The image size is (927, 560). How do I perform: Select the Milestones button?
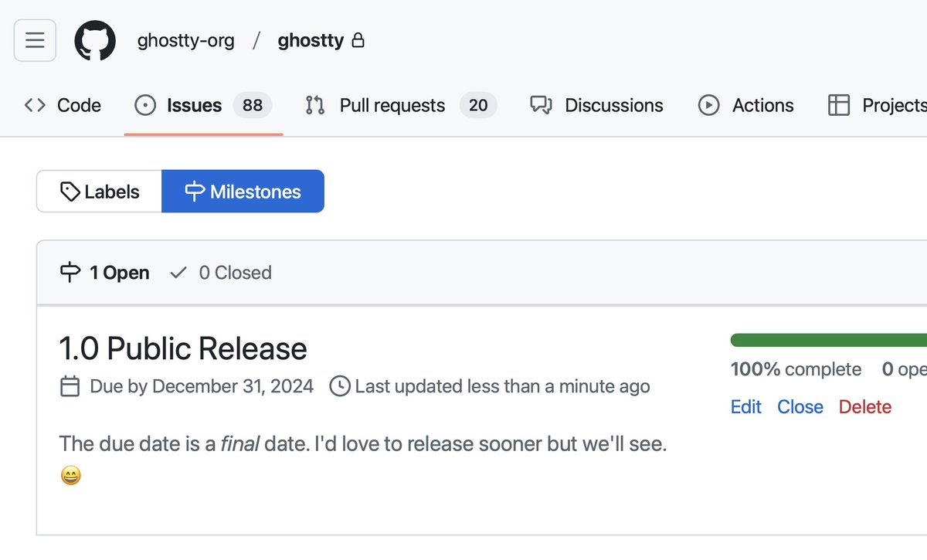(243, 192)
